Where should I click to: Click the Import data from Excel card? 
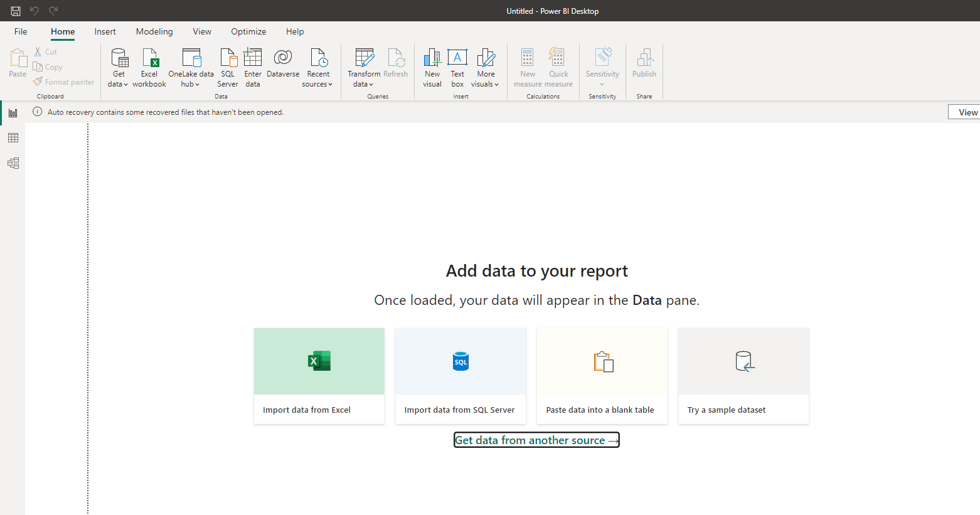[x=319, y=376]
